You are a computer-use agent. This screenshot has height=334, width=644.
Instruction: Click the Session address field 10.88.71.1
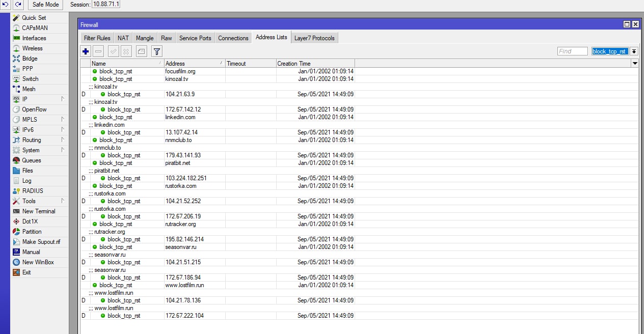click(106, 5)
